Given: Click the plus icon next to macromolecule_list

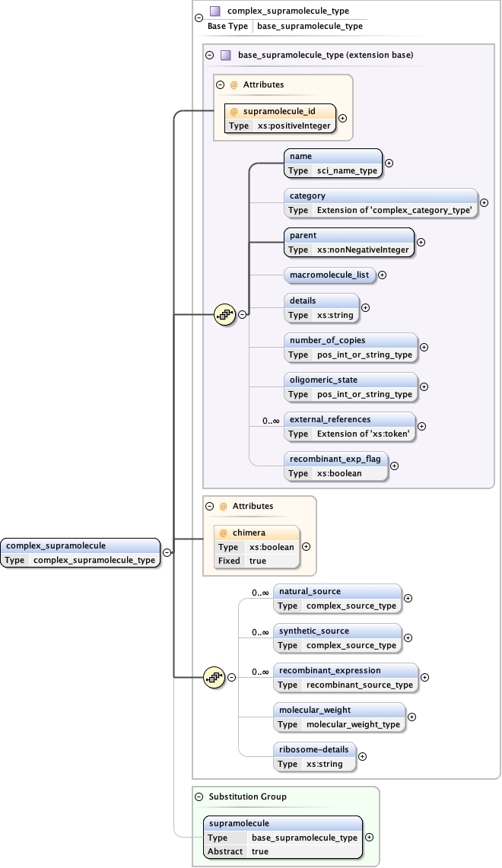Looking at the screenshot, I should coord(382,275).
